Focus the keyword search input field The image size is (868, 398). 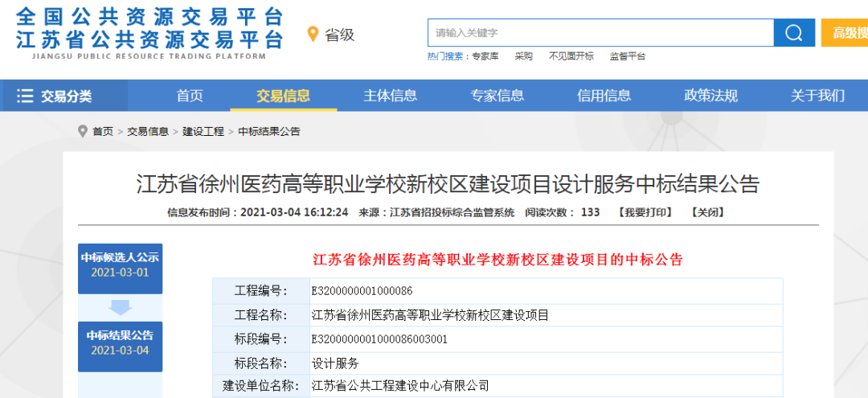[x=600, y=33]
